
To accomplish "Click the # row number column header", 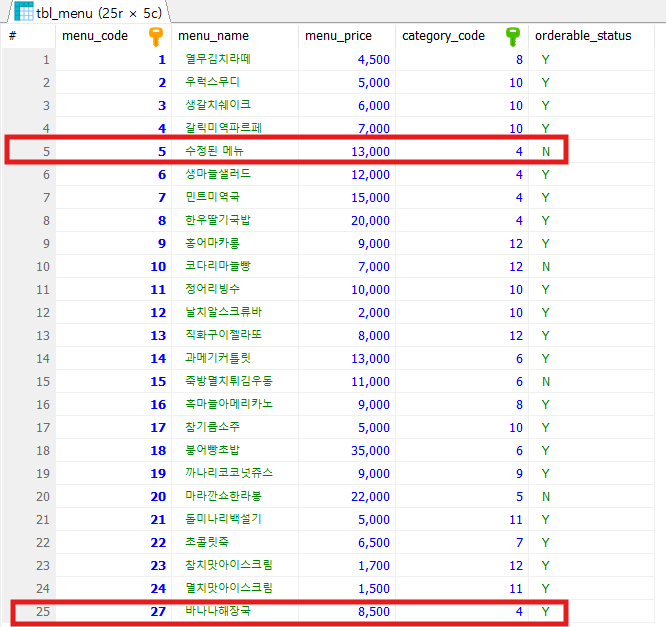I will 28,36.
